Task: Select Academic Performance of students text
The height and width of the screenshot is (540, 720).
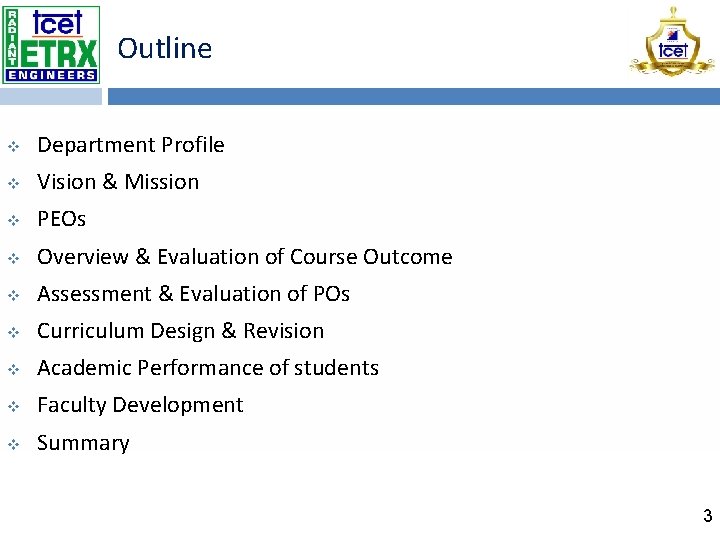Action: (x=207, y=368)
